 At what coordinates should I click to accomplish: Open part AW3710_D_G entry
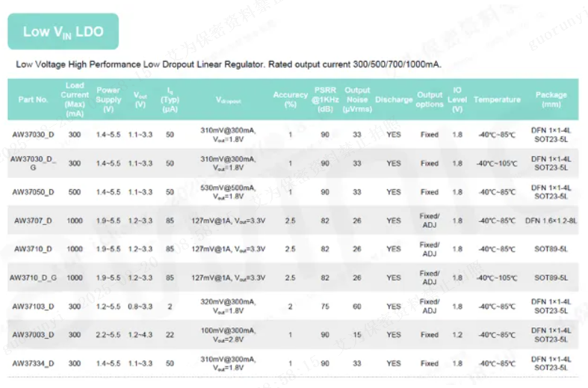[x=33, y=277]
